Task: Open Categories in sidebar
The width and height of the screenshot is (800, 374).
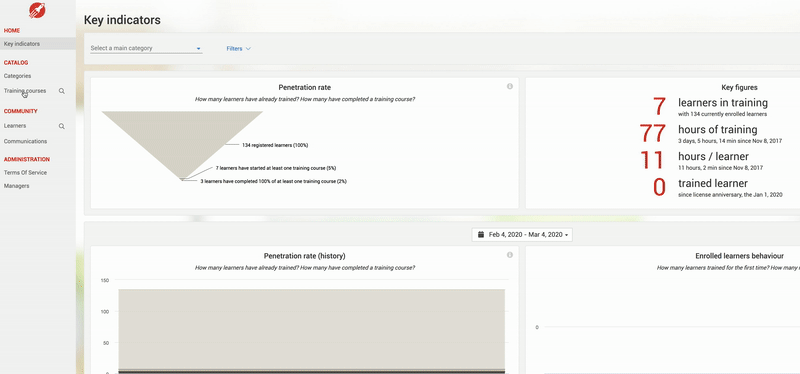Action: click(x=17, y=76)
